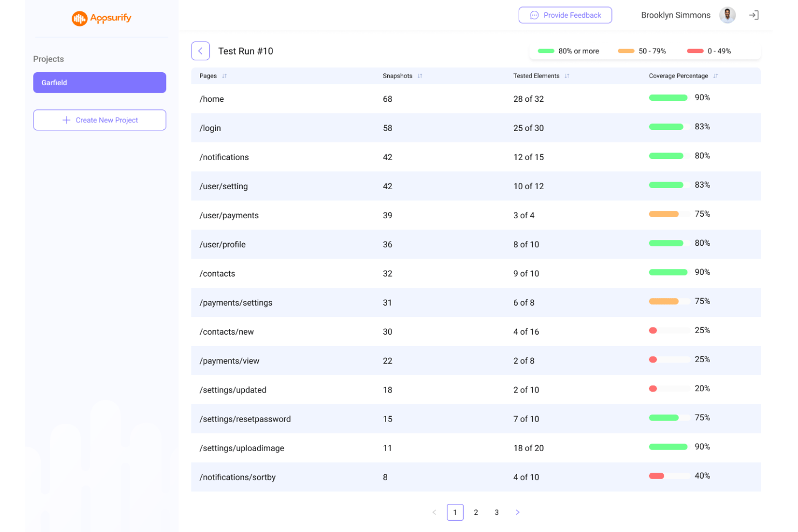Open the /user/setting page row
The height and width of the screenshot is (532, 798).
[x=476, y=186]
